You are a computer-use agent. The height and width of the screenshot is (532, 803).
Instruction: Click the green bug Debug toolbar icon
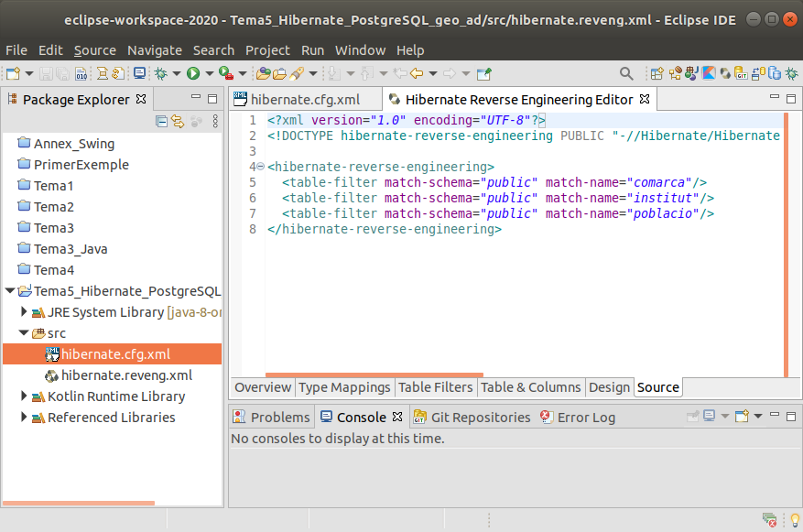click(161, 74)
